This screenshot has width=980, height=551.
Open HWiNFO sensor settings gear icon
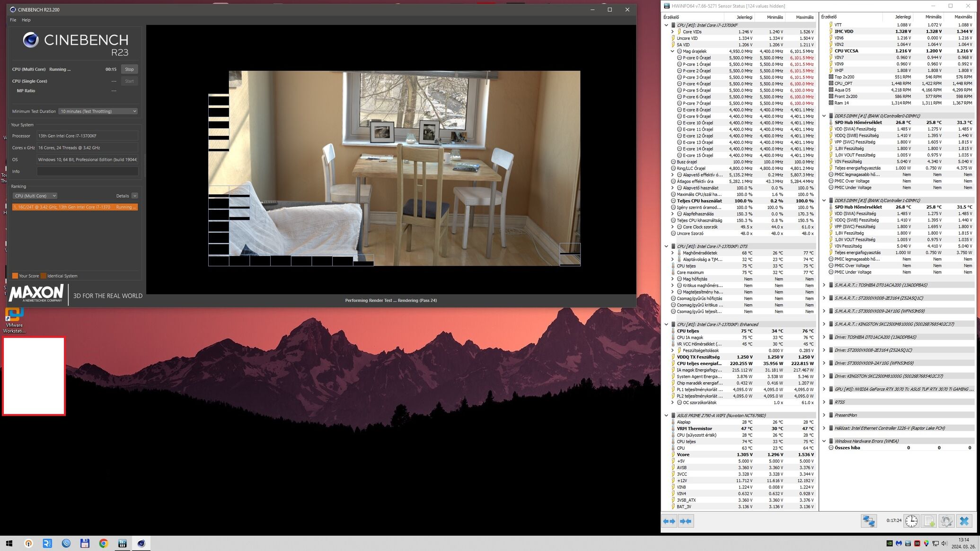[x=946, y=521]
